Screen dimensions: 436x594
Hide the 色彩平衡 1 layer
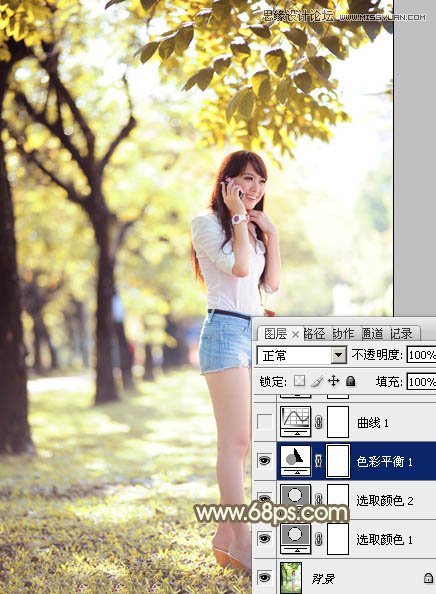[x=264, y=461]
